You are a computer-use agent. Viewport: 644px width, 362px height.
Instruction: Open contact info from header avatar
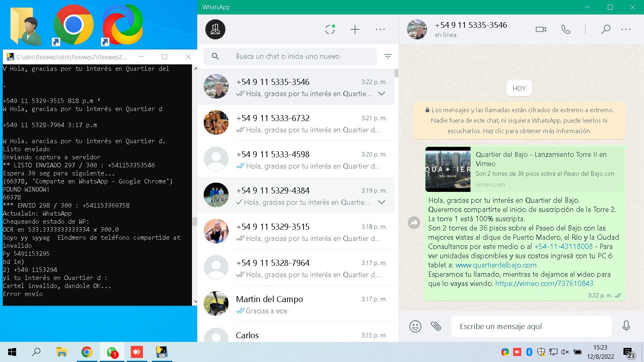pyautogui.click(x=417, y=29)
